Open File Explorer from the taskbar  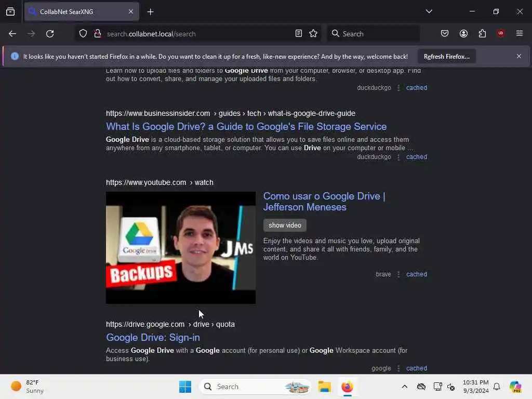(324, 387)
